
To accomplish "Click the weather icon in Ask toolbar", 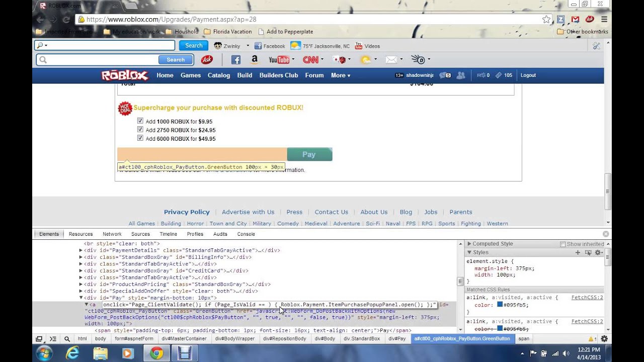I will click(x=366, y=60).
